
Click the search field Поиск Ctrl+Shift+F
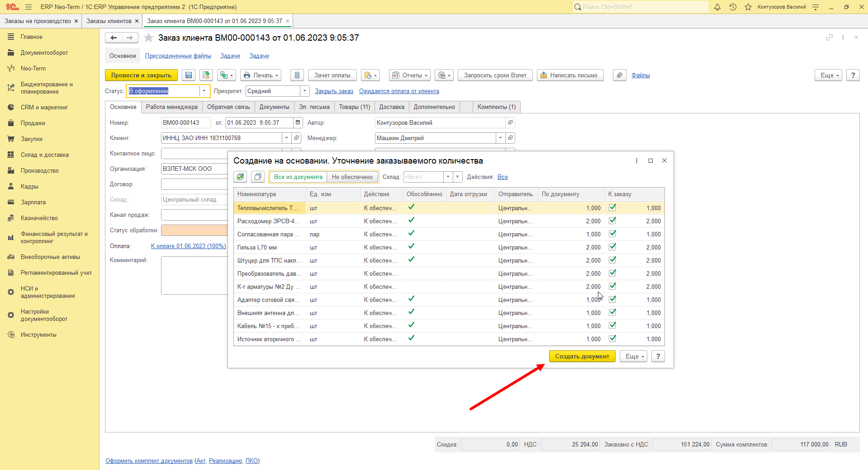[x=640, y=7]
